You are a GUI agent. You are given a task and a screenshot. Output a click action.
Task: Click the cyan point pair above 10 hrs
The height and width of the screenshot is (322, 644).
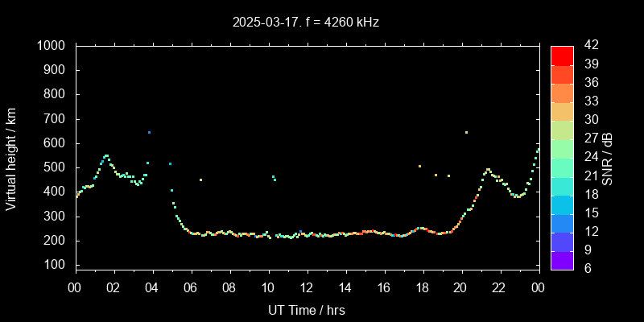[x=274, y=178]
